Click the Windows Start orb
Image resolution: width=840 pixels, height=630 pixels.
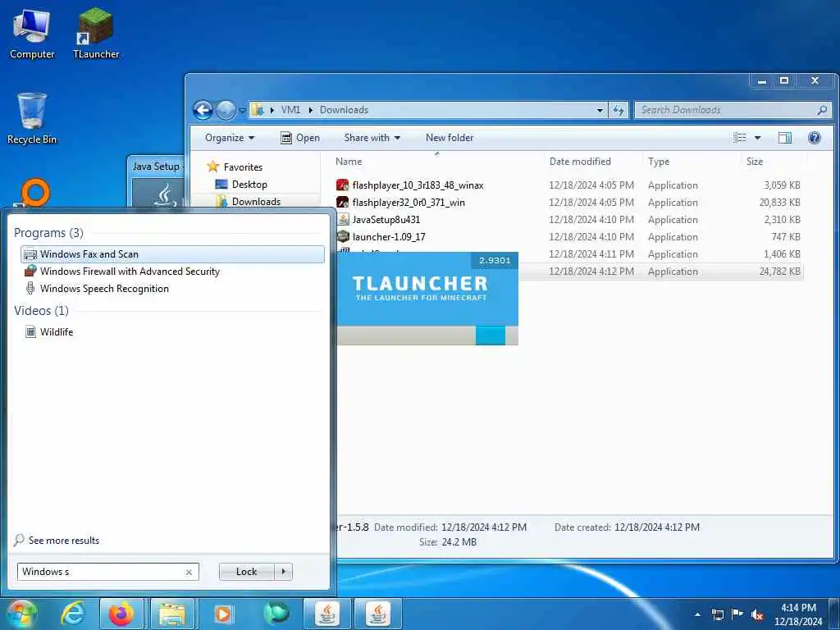pyautogui.click(x=21, y=614)
